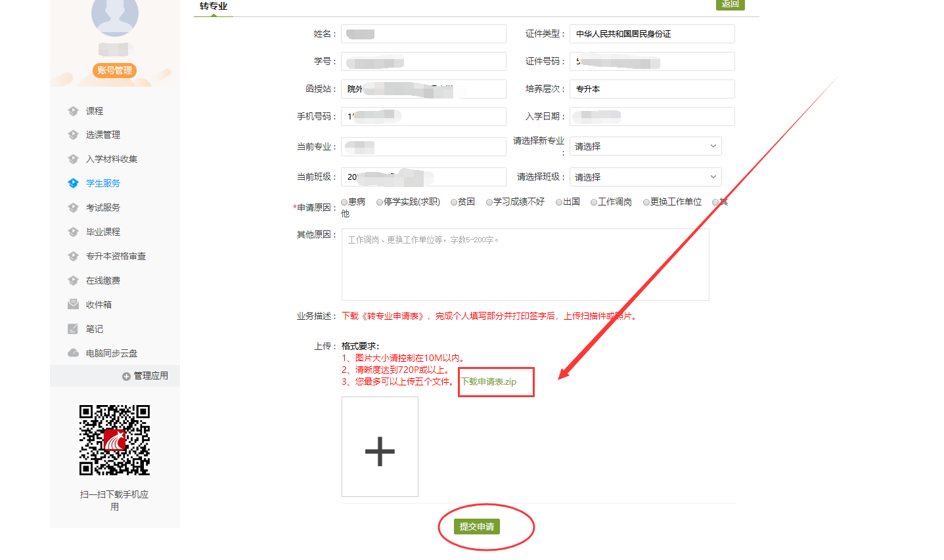Click the 提交申请 button
The image size is (944, 560).
click(x=476, y=527)
